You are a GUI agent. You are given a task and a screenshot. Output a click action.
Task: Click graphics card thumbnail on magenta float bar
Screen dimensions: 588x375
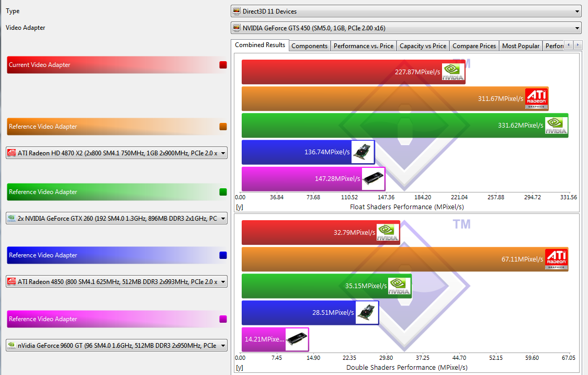373,179
